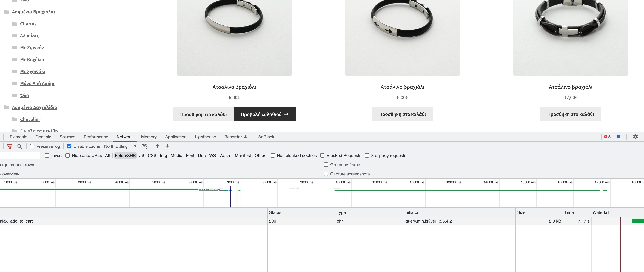
Task: Open DevTools settings gear icon
Action: [x=635, y=137]
